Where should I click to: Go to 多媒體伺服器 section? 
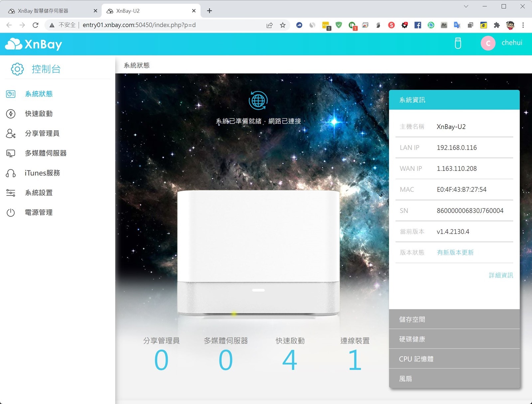(46, 153)
